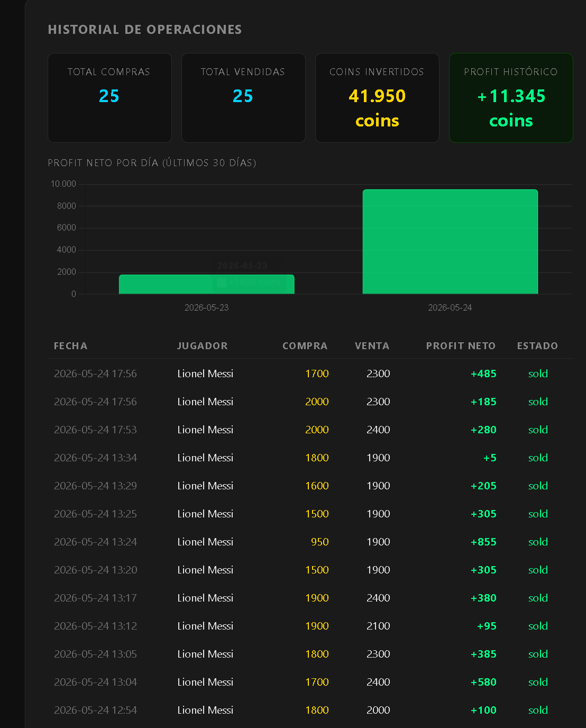The width and height of the screenshot is (586, 728).
Task: Click the +580 profit value
Action: [483, 682]
